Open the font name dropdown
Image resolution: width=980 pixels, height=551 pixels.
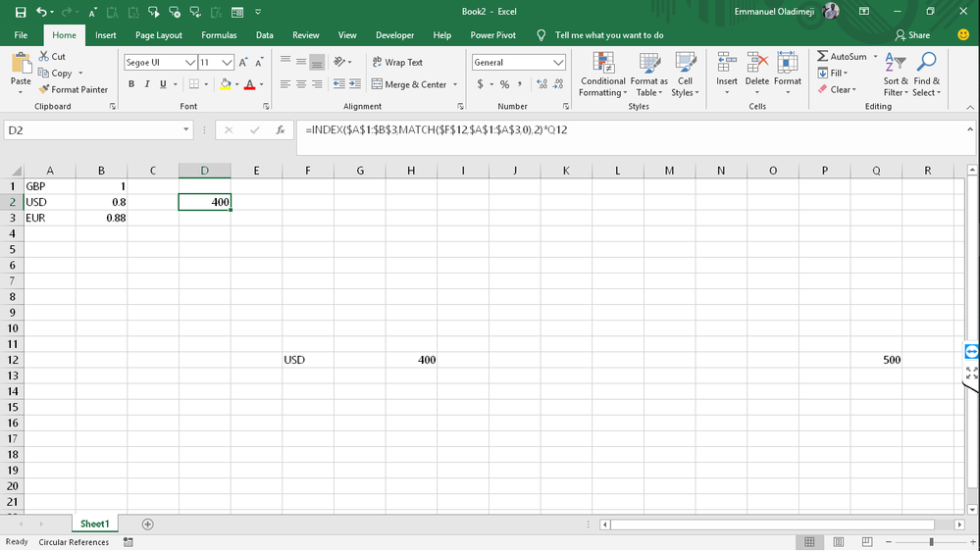click(x=190, y=62)
